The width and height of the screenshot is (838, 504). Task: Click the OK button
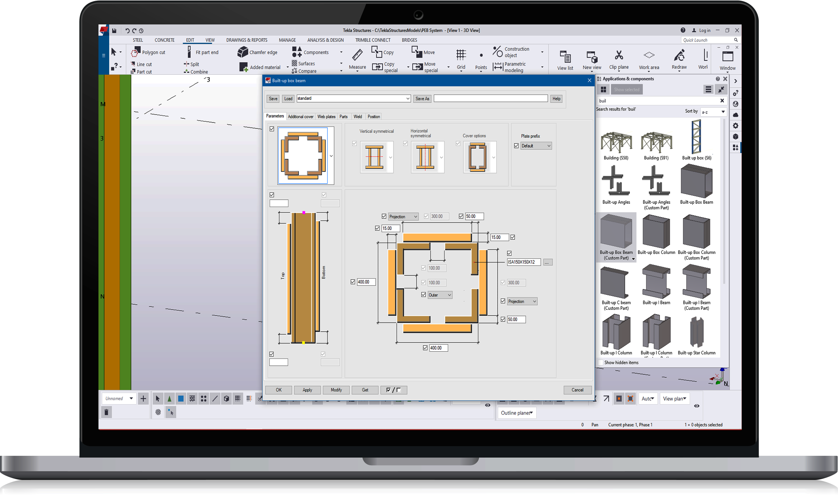click(x=278, y=390)
